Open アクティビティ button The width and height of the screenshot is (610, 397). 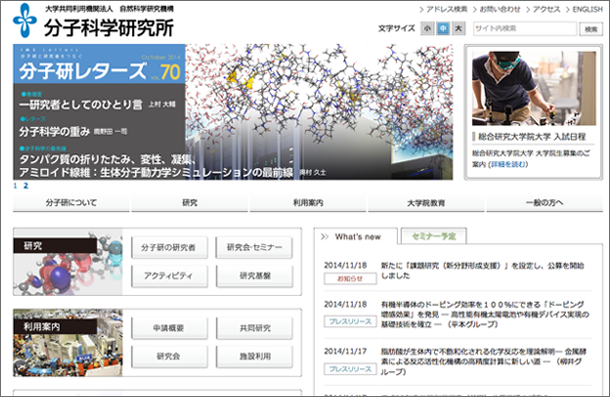pos(169,276)
